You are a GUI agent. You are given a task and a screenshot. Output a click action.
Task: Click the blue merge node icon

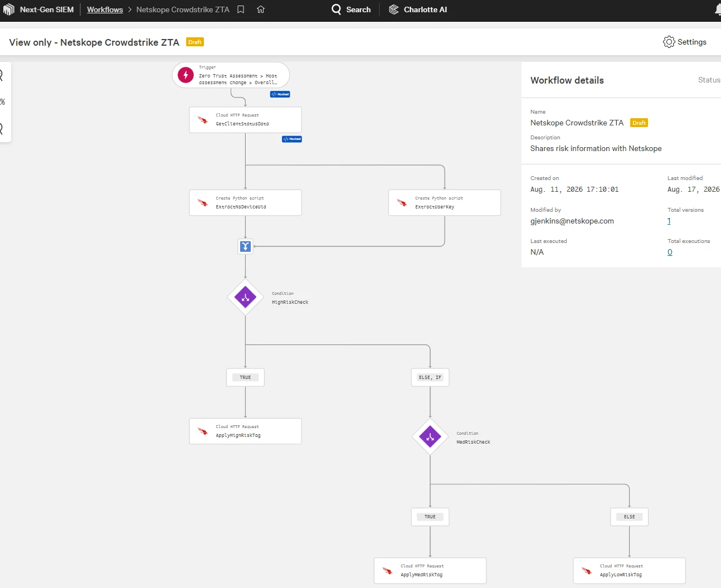click(245, 246)
